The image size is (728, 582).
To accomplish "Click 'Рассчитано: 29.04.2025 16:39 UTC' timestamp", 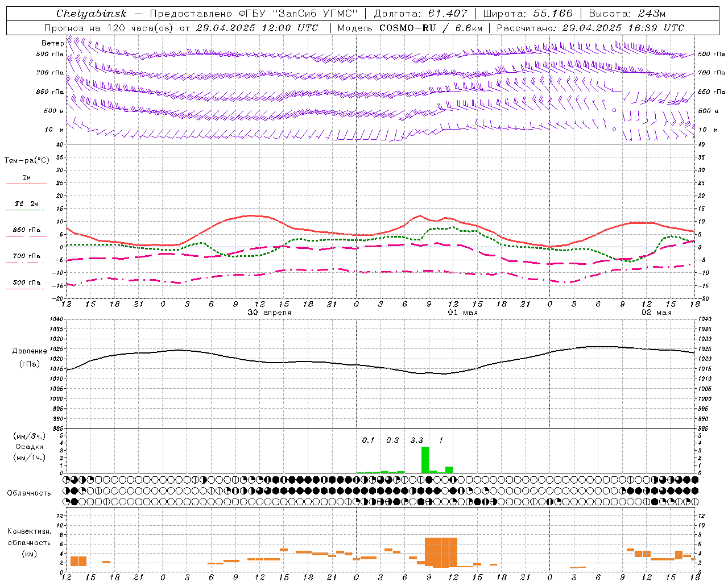I will [x=590, y=28].
